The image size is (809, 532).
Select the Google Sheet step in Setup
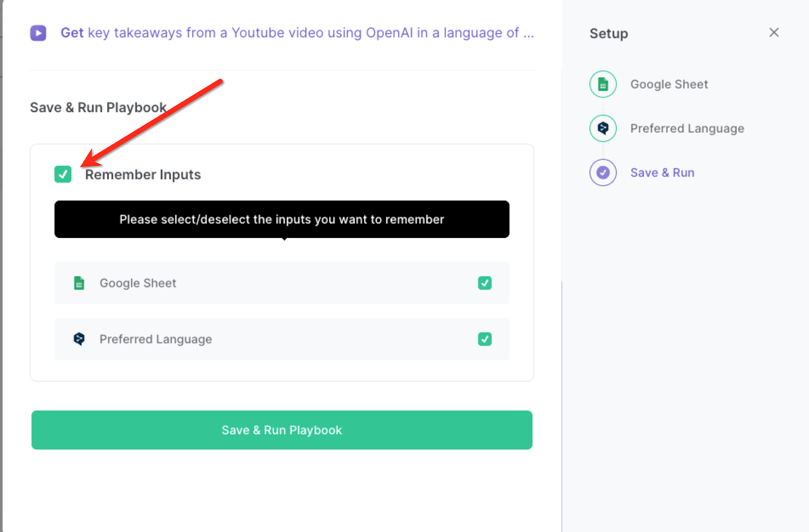click(668, 84)
